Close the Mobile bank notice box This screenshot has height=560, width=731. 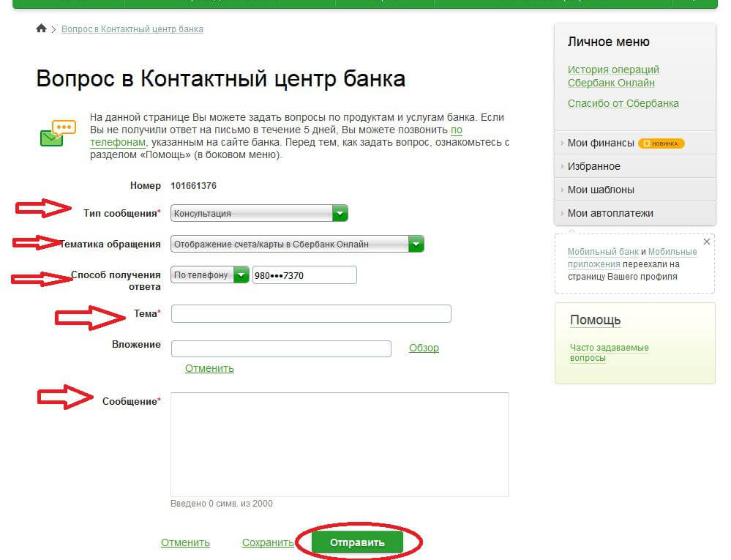[707, 242]
